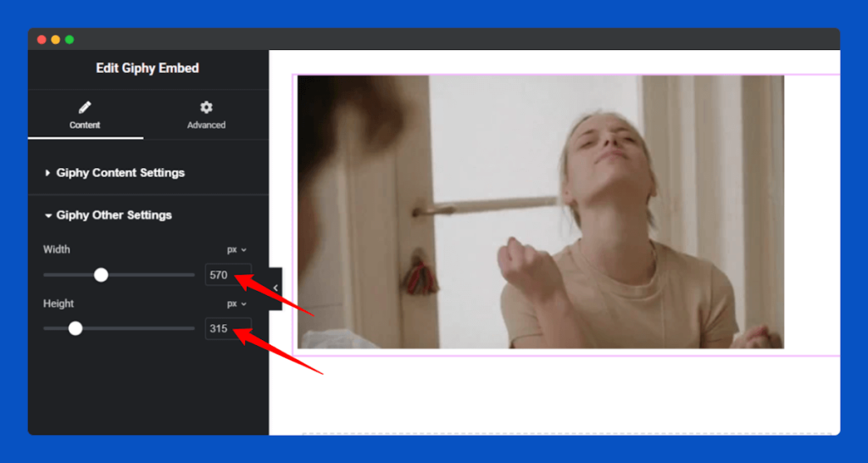Click the Width slider handle
The width and height of the screenshot is (868, 463).
[x=101, y=275]
